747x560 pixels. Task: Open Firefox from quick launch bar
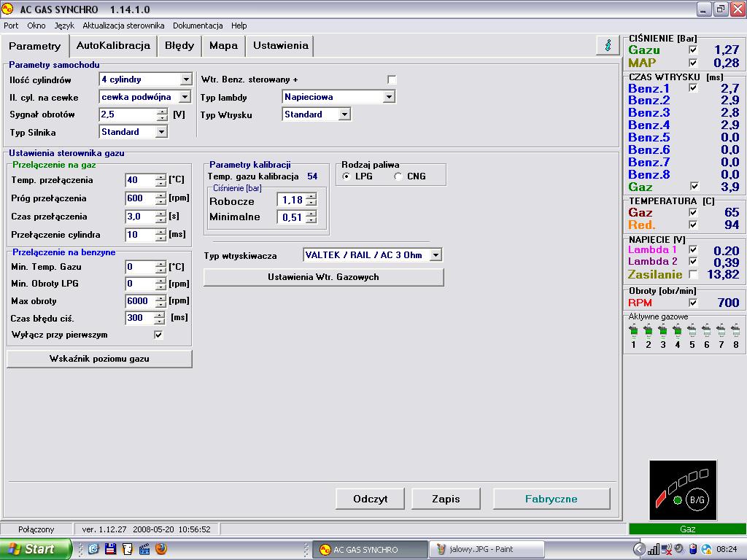click(x=161, y=549)
